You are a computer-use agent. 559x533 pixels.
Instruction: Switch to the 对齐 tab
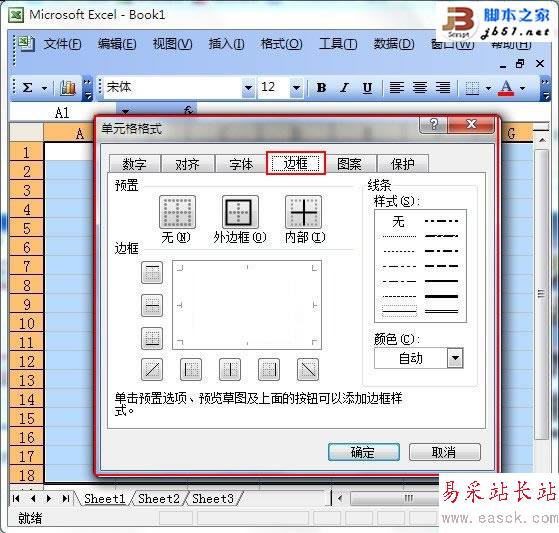(188, 164)
